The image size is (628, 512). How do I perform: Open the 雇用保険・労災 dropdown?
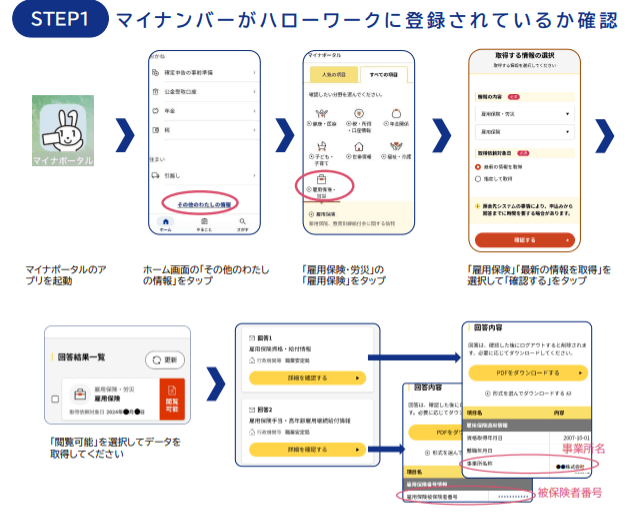[x=525, y=114]
